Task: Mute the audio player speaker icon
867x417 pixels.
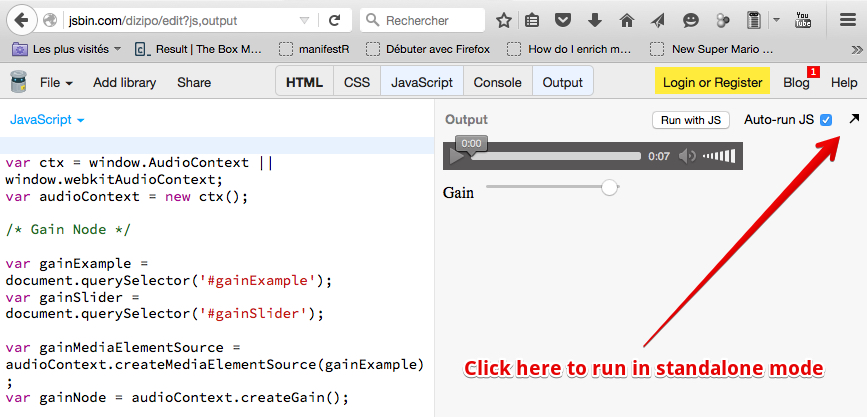Action: click(687, 157)
